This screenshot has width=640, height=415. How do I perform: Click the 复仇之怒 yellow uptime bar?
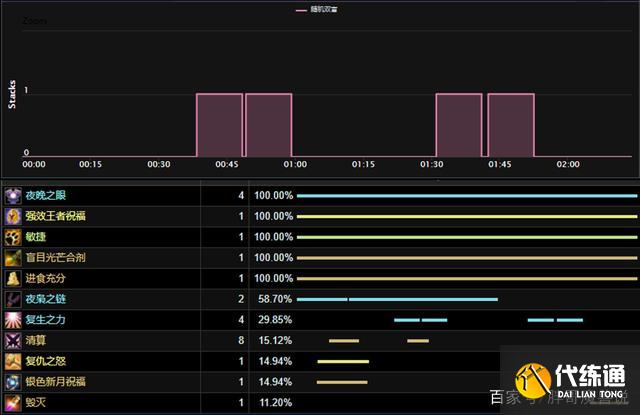pyautogui.click(x=343, y=362)
